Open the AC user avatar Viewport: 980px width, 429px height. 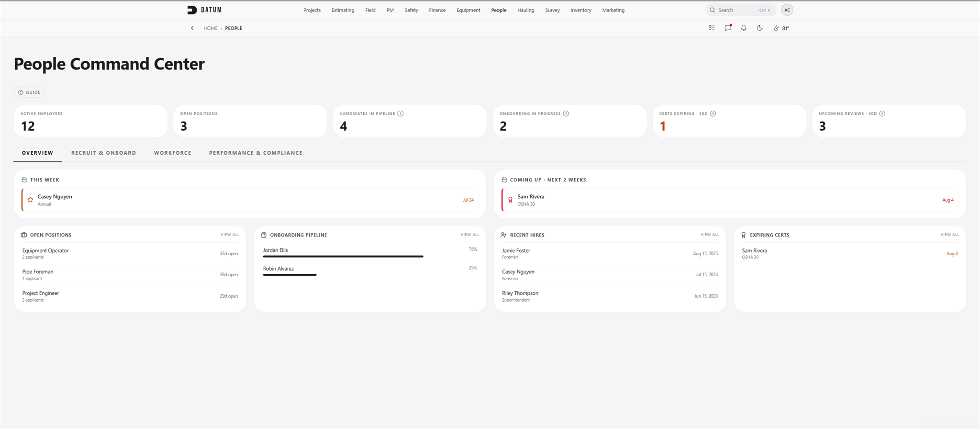tap(787, 10)
